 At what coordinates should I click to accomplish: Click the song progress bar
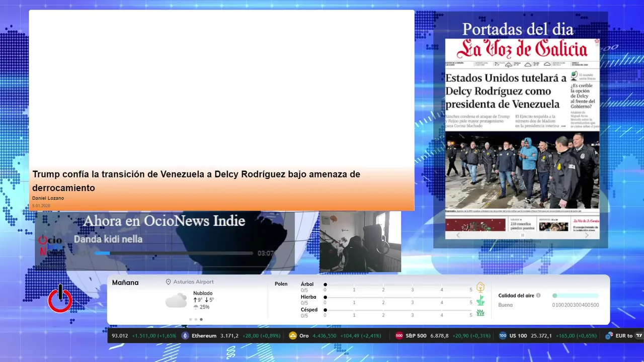click(x=174, y=253)
